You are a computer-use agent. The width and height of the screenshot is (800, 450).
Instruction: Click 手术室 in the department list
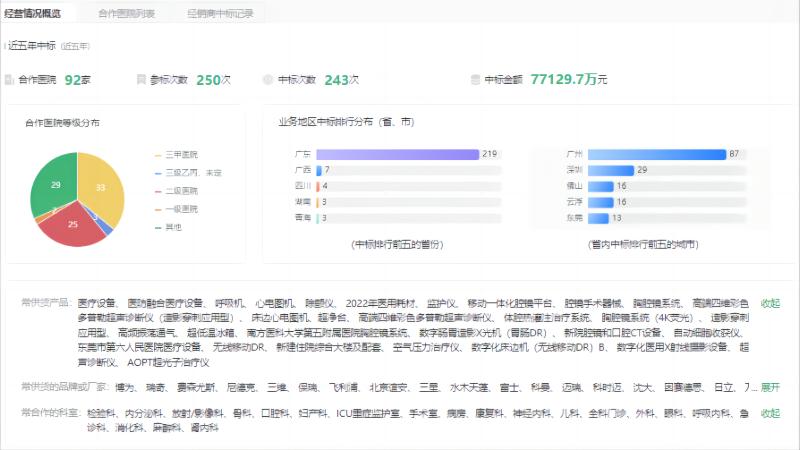coord(423,413)
